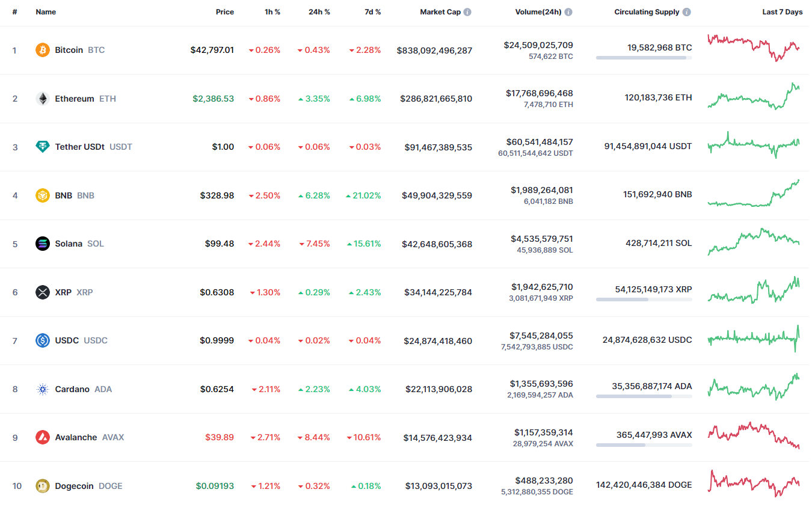This screenshot has width=812, height=507.
Task: Click the Market Cap info icon
Action: [467, 12]
